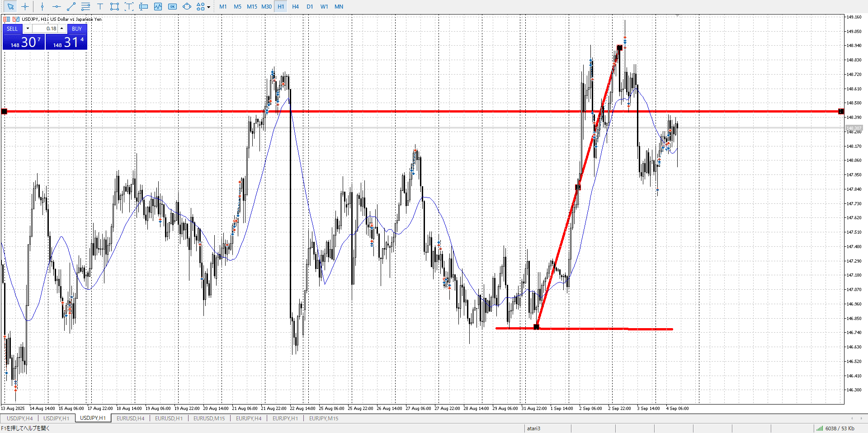Open the EURJPY,M15 chart tab
This screenshot has height=433, width=868.
pos(324,418)
